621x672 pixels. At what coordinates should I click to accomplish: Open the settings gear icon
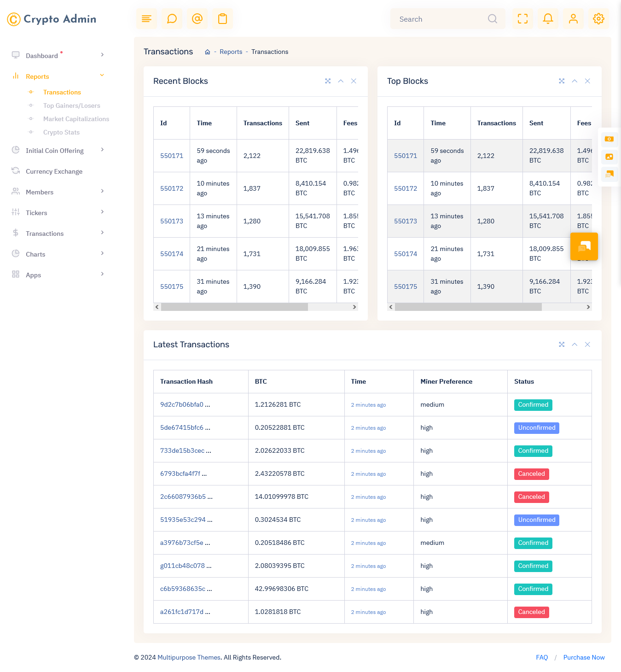(x=598, y=19)
